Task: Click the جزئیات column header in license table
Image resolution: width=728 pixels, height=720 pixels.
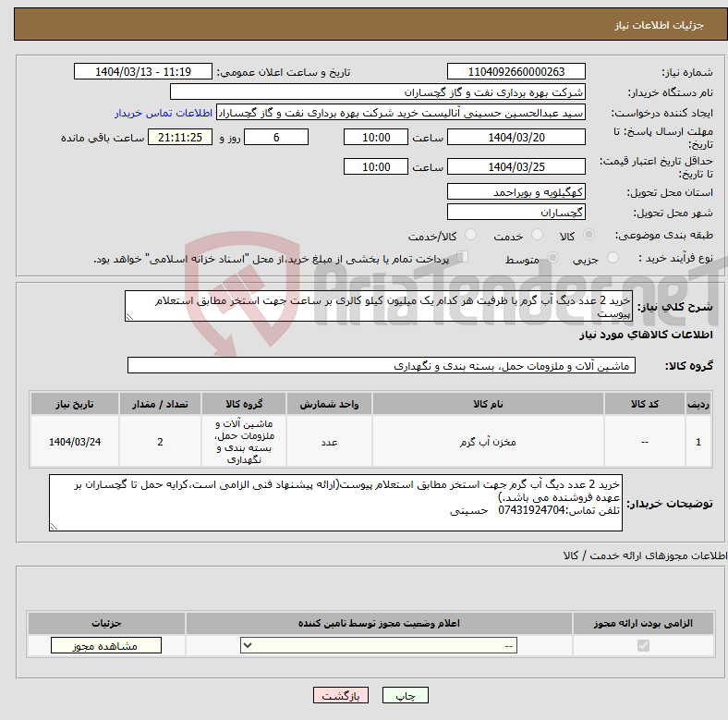Action: [106, 623]
